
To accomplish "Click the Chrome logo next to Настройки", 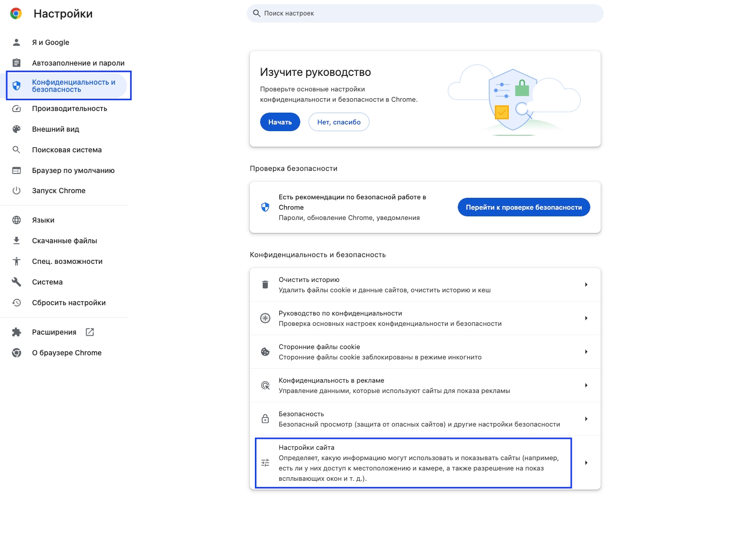I will point(16,14).
